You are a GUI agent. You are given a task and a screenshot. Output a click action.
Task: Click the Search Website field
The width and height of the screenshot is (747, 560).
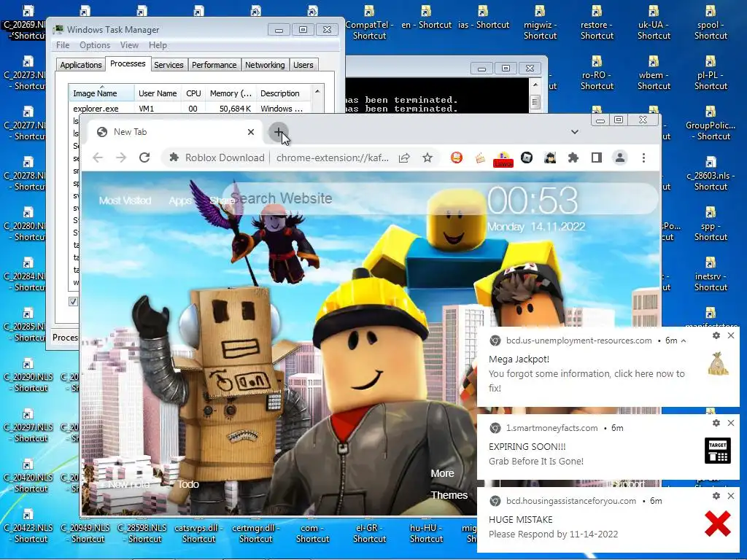tap(441, 198)
